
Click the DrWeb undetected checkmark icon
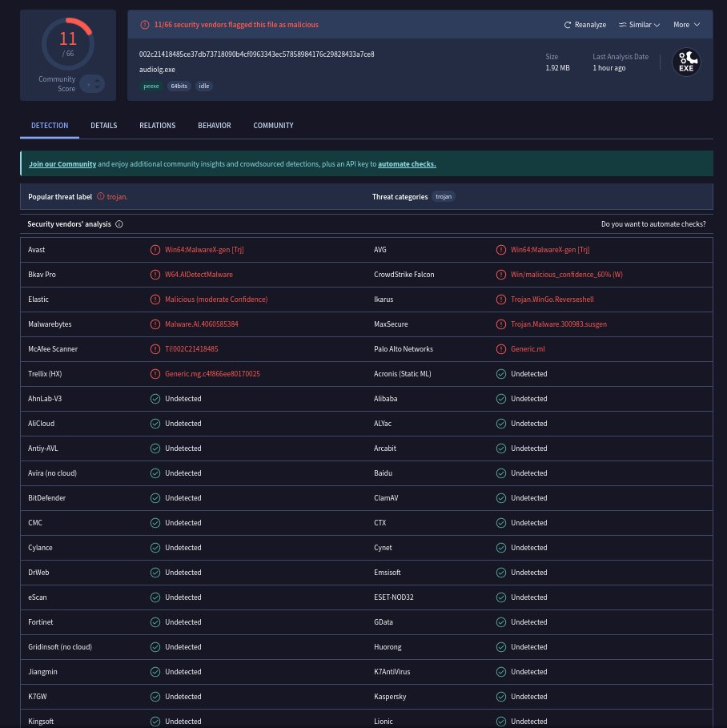pyautogui.click(x=155, y=573)
